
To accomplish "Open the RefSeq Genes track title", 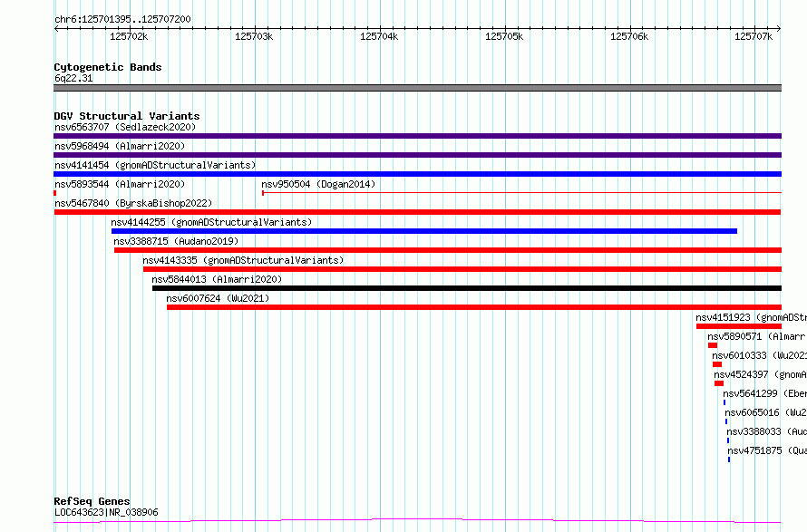I will (x=92, y=501).
